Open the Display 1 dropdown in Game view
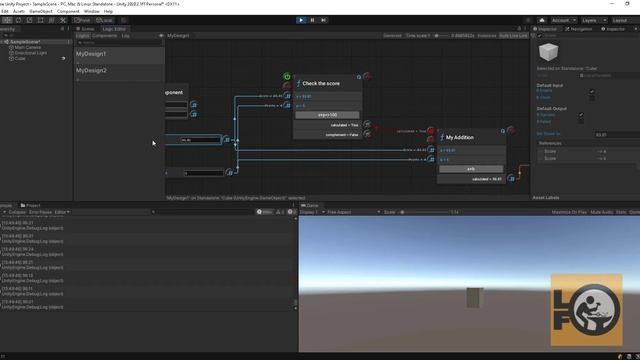The image size is (640, 360). pos(312,212)
